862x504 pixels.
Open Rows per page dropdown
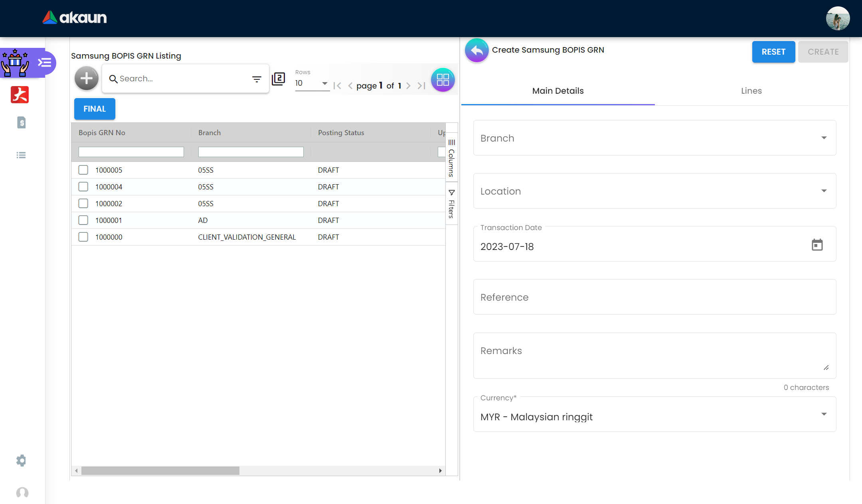(312, 83)
